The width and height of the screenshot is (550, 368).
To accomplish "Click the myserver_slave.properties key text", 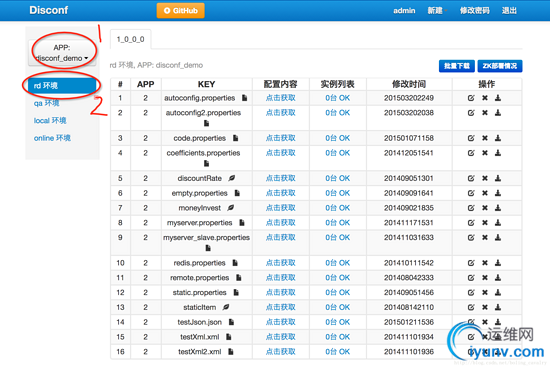I will tap(207, 237).
